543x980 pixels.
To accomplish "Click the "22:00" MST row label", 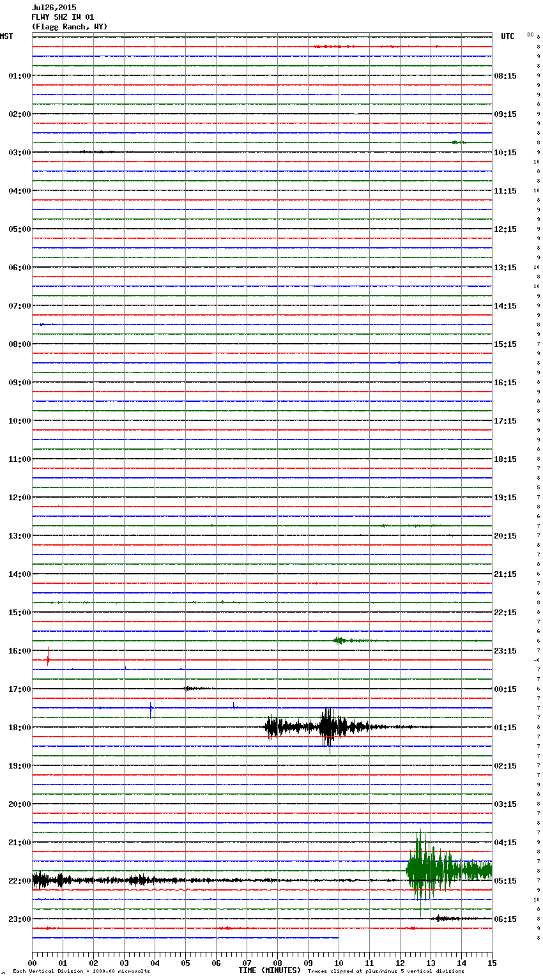I will pos(20,881).
